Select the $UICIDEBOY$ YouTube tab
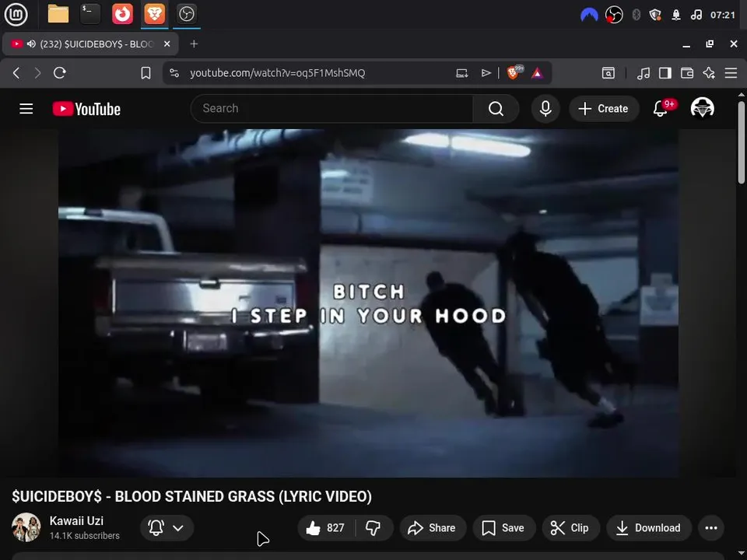Viewport: 747px width, 560px height. click(90, 44)
